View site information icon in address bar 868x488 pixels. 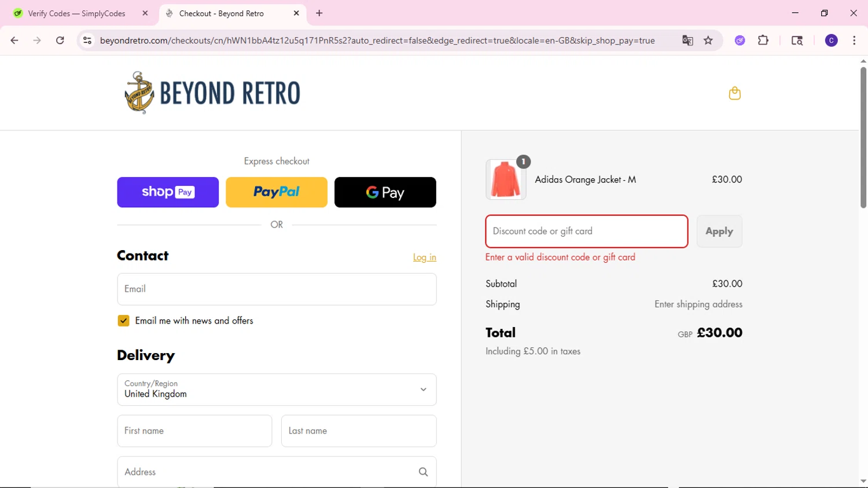click(x=87, y=41)
